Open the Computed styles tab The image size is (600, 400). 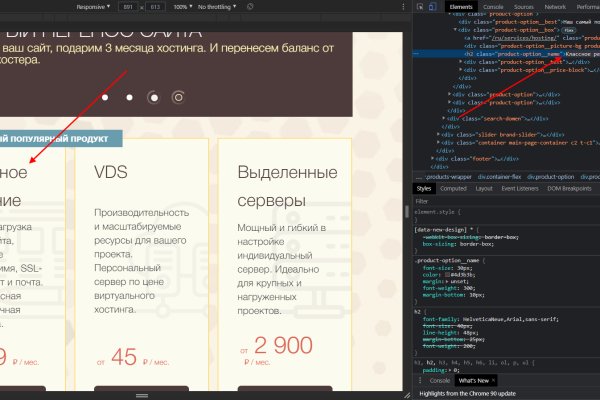coord(453,188)
